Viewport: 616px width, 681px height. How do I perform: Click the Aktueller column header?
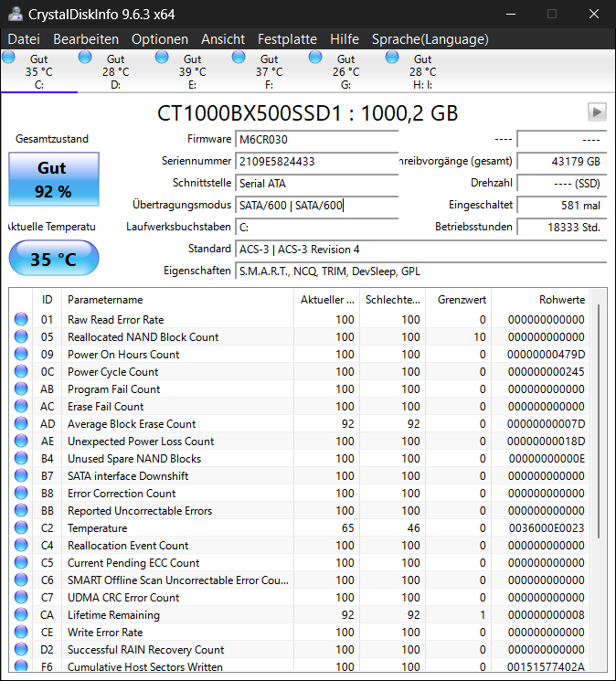[x=327, y=300]
